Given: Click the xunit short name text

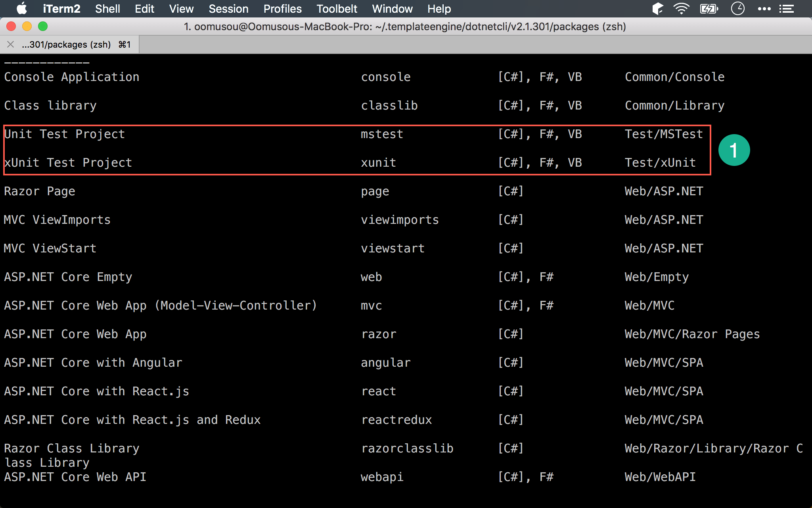Looking at the screenshot, I should (x=378, y=163).
